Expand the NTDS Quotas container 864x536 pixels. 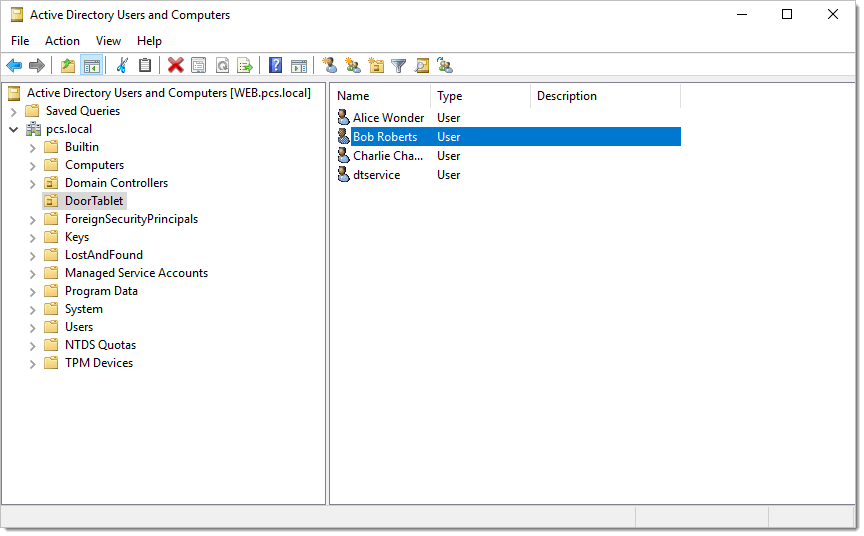(x=33, y=346)
